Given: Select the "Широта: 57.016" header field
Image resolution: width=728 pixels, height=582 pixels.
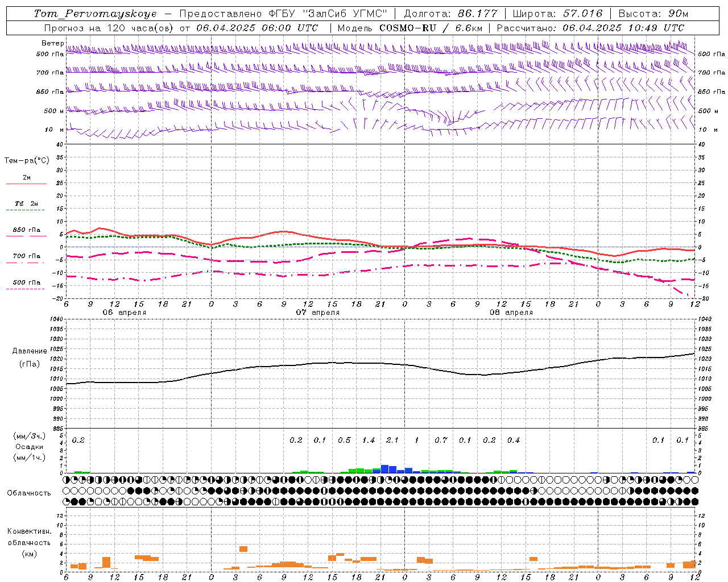Looking at the screenshot, I should coord(557,14).
